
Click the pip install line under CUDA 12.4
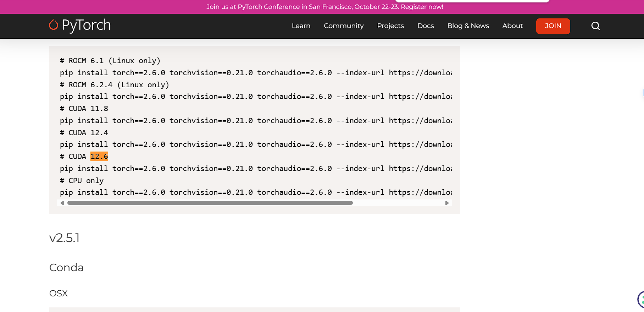tap(256, 144)
